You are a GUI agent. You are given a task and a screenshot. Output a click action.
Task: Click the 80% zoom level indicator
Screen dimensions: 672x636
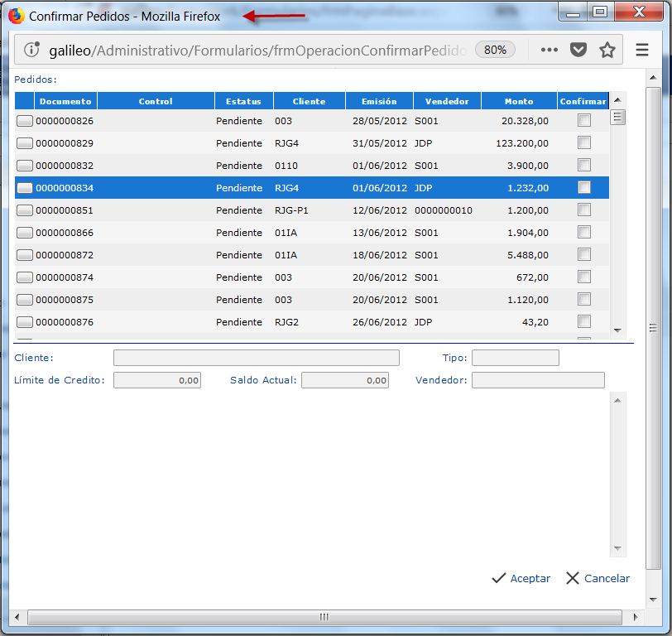(x=495, y=50)
